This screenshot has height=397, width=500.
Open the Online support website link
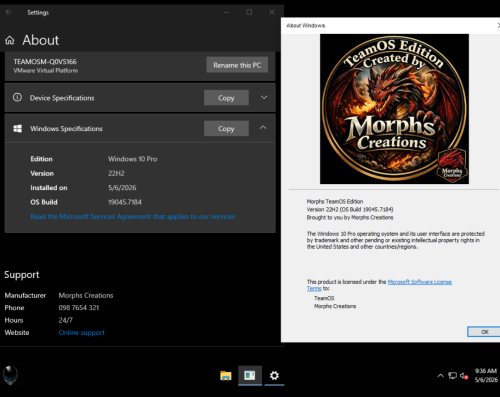82,333
